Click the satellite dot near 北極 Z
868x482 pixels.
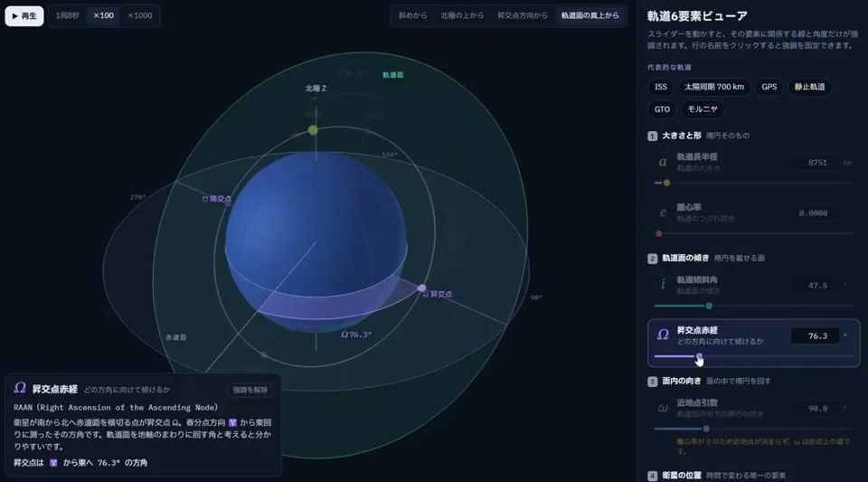click(313, 130)
